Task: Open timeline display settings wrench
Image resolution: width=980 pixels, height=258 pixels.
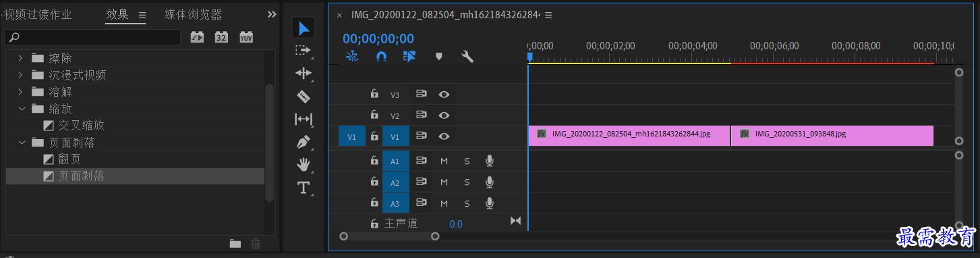Action: tap(467, 57)
